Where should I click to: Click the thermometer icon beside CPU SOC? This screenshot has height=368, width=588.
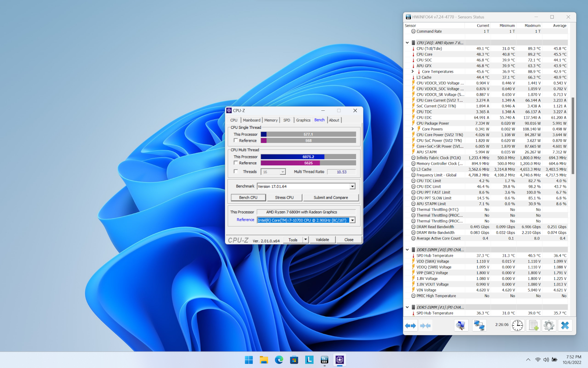pyautogui.click(x=413, y=60)
